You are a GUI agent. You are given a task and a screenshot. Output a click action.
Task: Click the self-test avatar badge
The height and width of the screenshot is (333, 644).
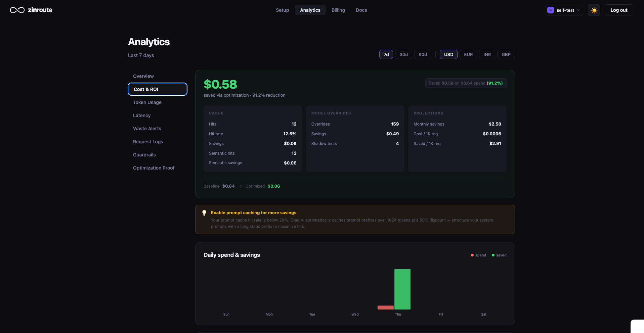550,10
